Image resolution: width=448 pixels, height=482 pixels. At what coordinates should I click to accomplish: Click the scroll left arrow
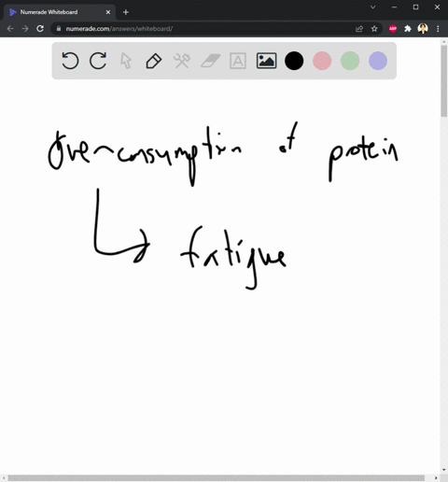(x=4, y=478)
